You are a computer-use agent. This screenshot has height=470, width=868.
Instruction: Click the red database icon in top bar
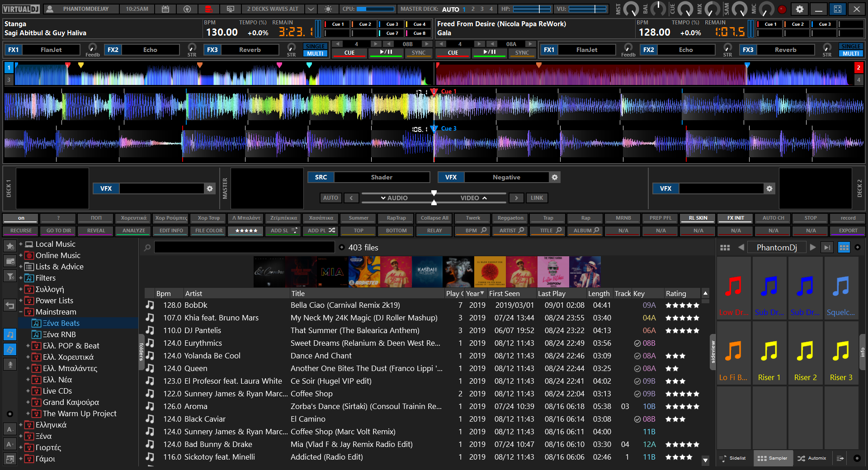pos(208,9)
